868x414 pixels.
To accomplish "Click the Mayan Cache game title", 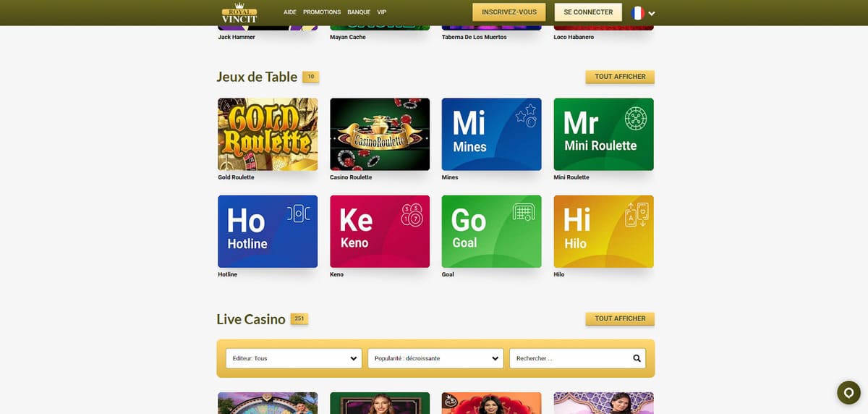I will click(x=348, y=37).
